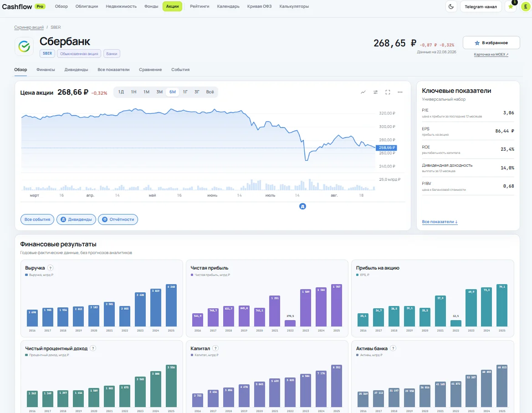
Task: Open the Все показатели link in key metrics
Action: pyautogui.click(x=440, y=222)
